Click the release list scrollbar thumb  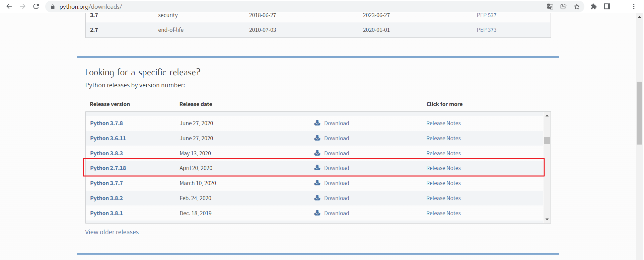click(x=547, y=141)
